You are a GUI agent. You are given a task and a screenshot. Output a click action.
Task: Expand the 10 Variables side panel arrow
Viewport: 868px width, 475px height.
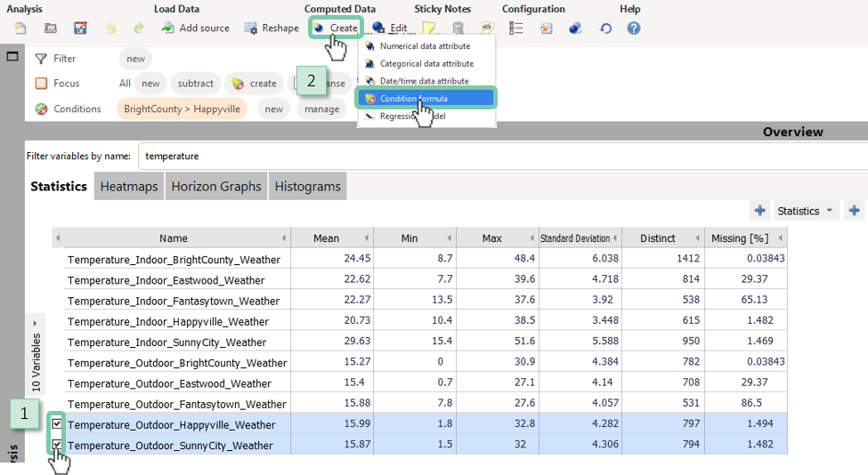[x=36, y=322]
